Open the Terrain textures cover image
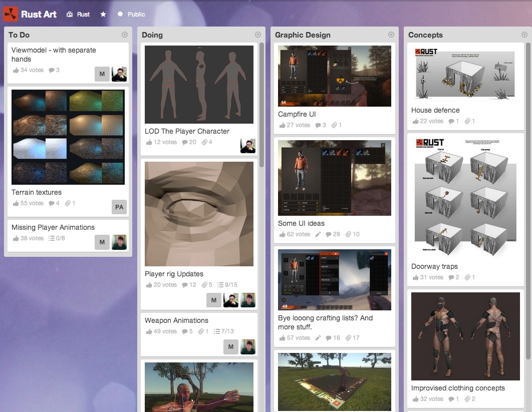532x412 pixels. click(68, 137)
